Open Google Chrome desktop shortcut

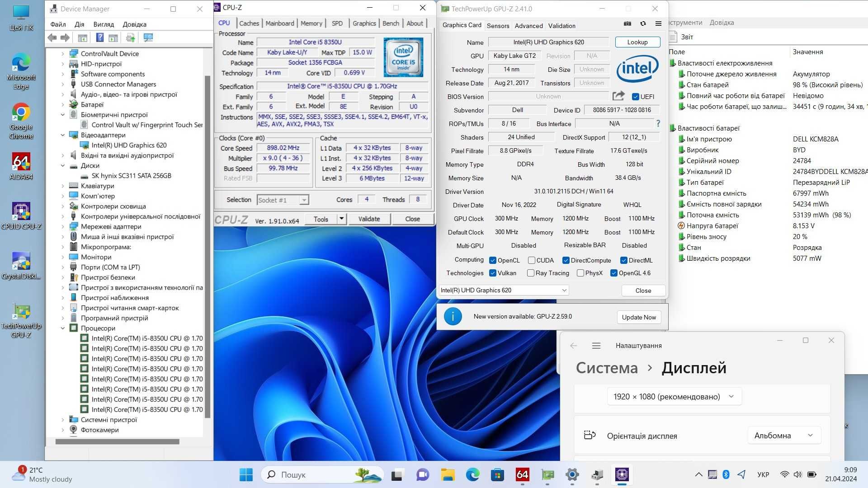tap(21, 121)
